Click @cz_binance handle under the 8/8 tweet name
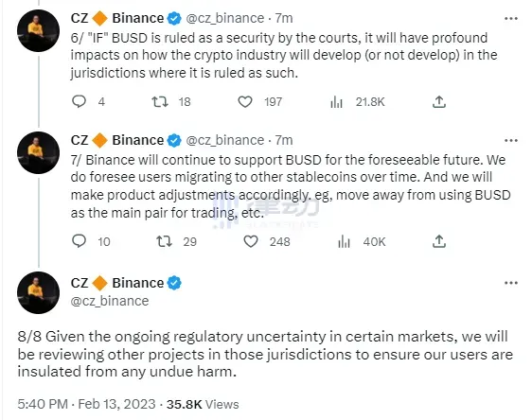The height and width of the screenshot is (420, 532). click(x=110, y=301)
